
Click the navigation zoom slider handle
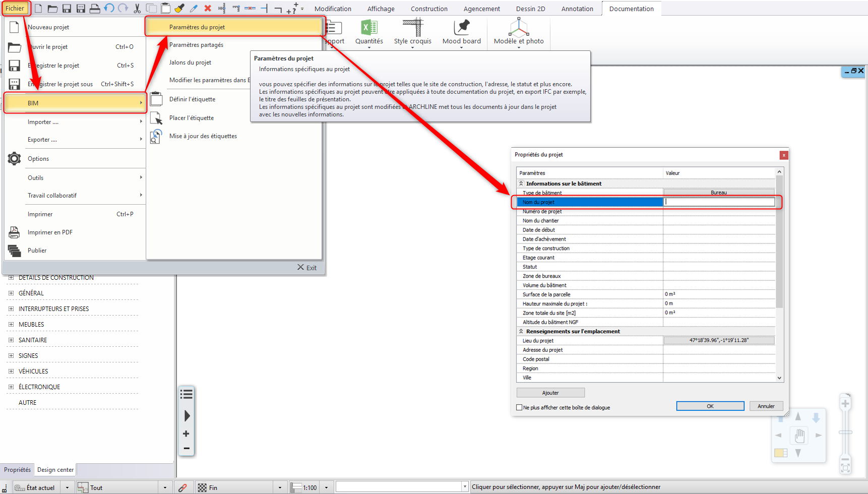tap(845, 433)
